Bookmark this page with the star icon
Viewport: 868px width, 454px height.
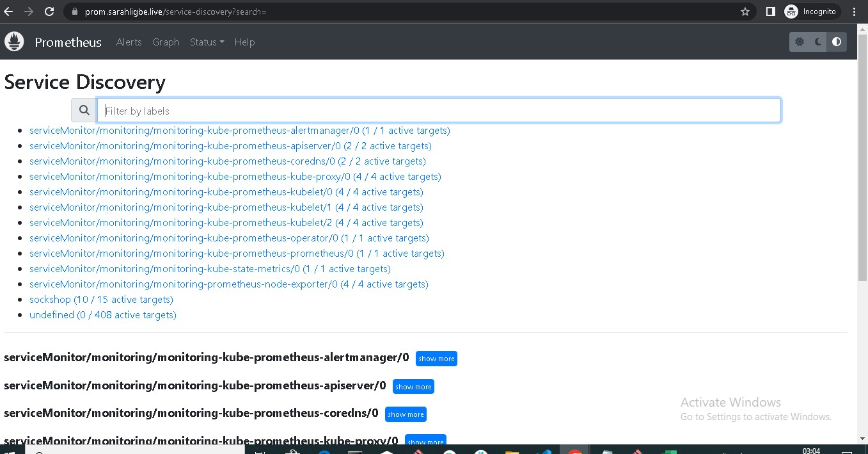tap(745, 12)
